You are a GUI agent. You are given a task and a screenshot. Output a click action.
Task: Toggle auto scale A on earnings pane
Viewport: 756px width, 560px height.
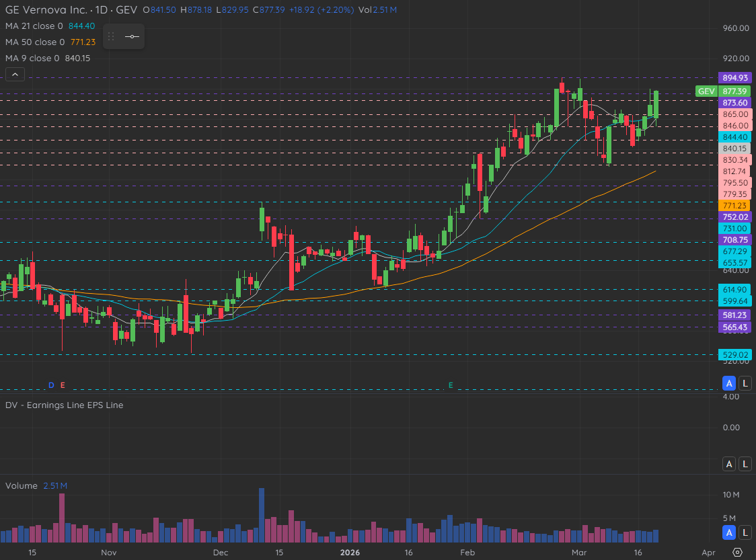click(x=729, y=464)
